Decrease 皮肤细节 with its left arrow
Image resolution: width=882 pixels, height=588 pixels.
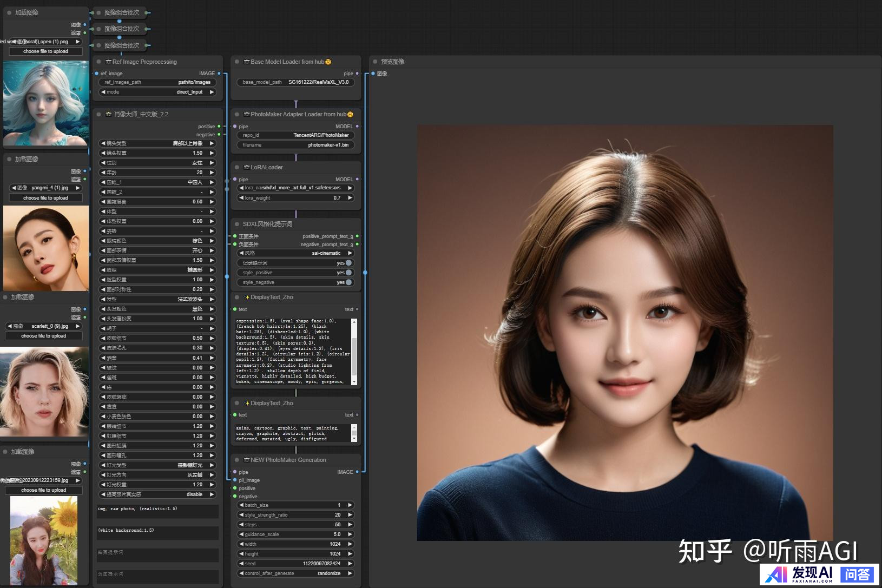click(103, 338)
